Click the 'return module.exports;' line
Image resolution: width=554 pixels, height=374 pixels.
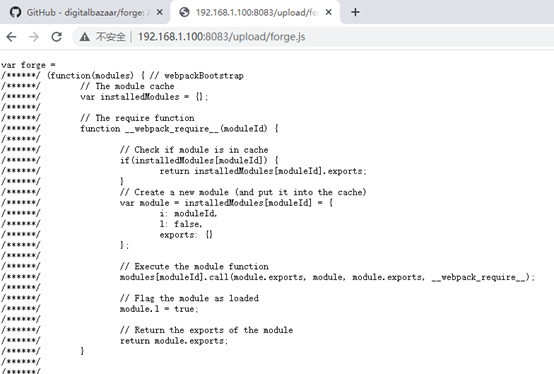click(x=174, y=340)
